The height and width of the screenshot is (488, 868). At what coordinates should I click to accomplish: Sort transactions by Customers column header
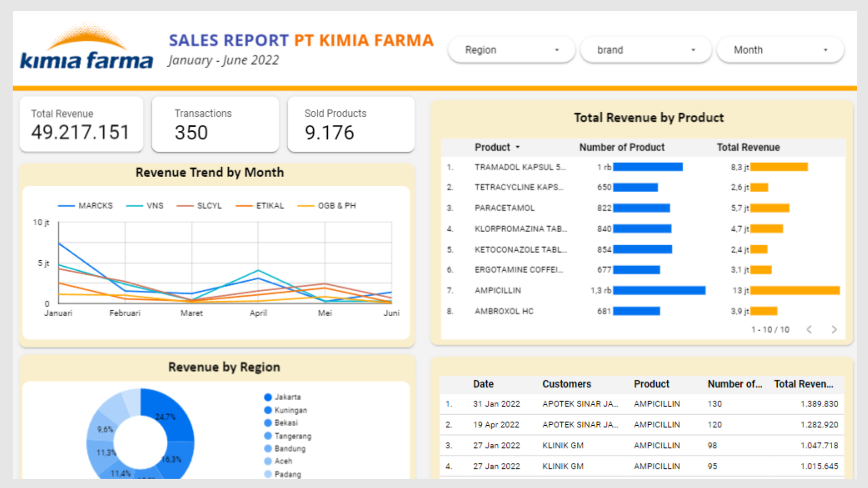click(566, 384)
